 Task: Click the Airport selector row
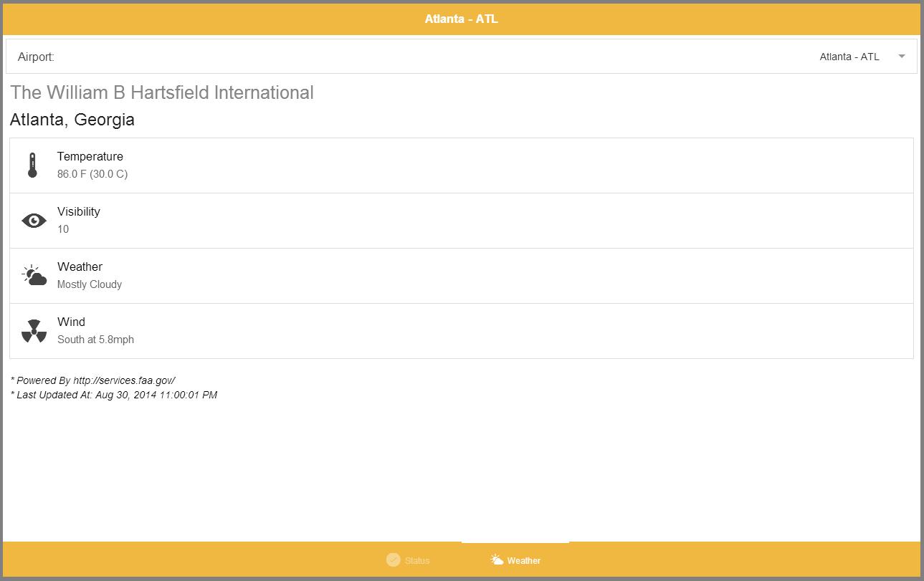[461, 57]
